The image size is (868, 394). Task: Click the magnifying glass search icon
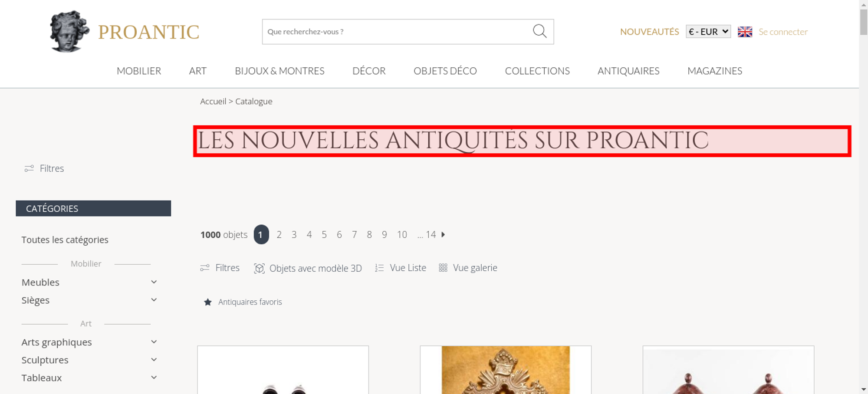pyautogui.click(x=539, y=31)
